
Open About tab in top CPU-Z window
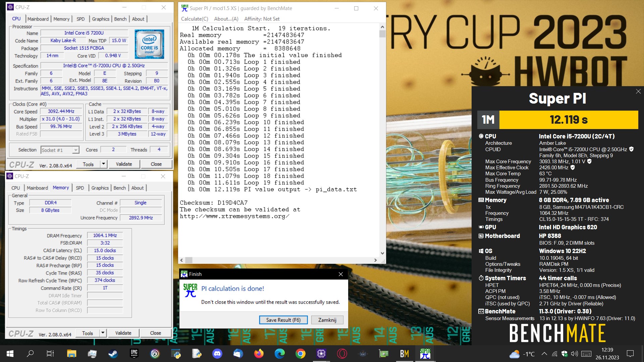(x=138, y=19)
